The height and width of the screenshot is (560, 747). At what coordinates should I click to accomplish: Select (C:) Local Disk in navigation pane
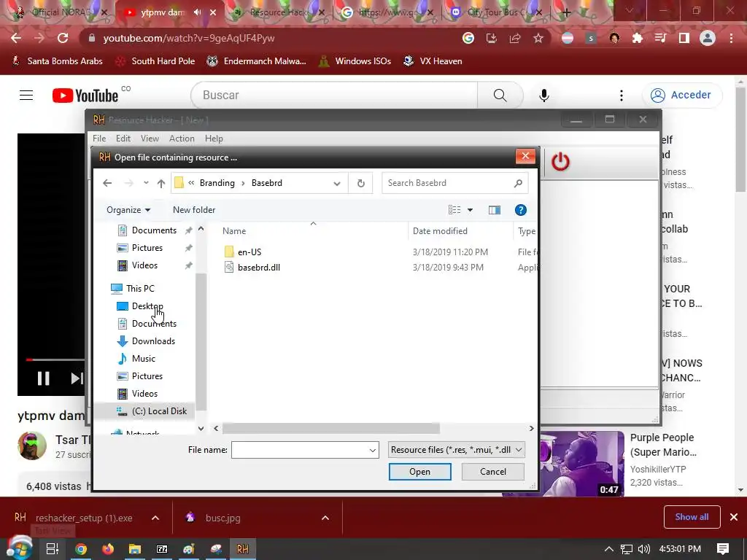click(x=159, y=411)
